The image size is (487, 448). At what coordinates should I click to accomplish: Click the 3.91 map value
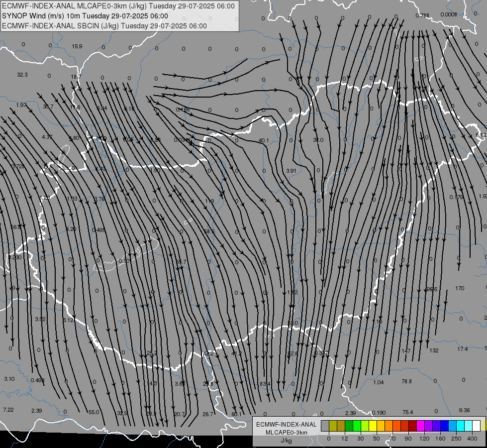pyautogui.click(x=292, y=171)
